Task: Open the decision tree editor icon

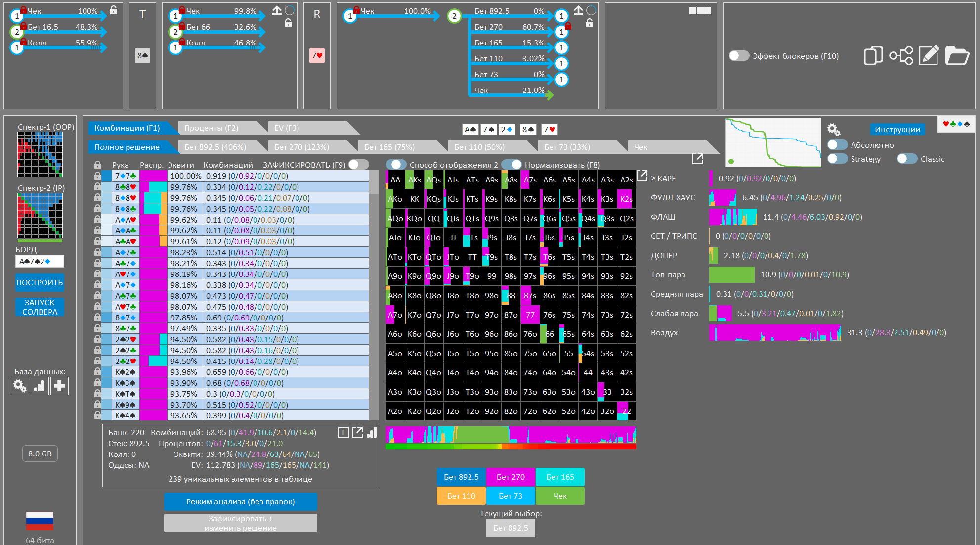Action: 901,55
